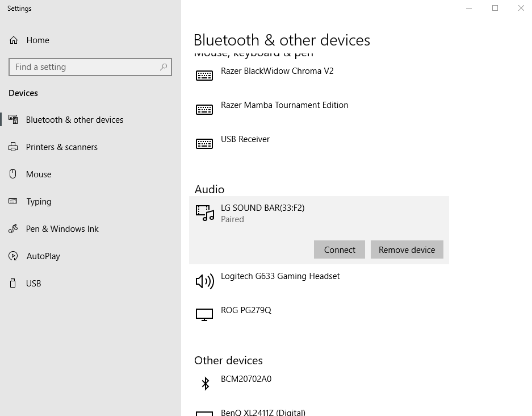Click the Razer Mamba Tournament Edition device icon
This screenshot has width=532, height=416.
(x=204, y=109)
